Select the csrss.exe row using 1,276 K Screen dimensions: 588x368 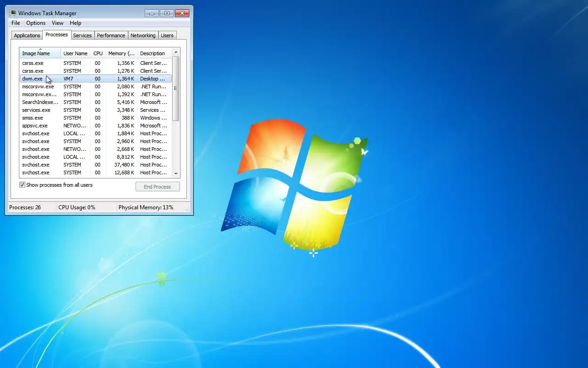click(96, 71)
